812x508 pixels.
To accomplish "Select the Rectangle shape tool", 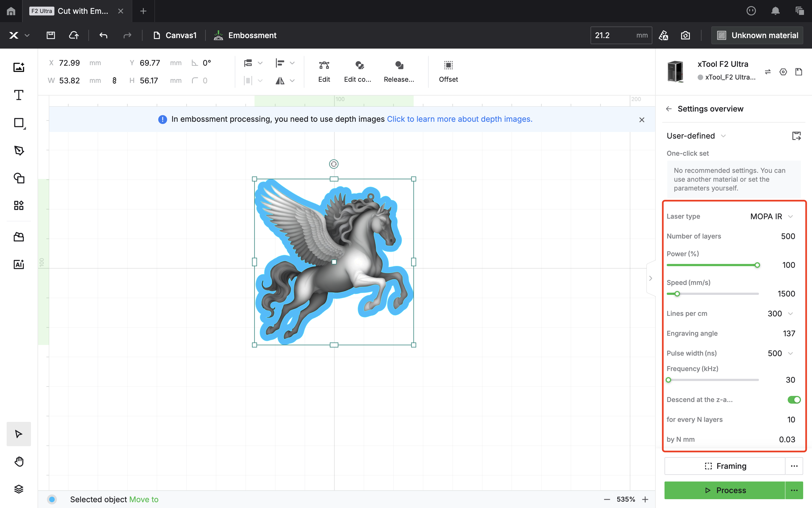I will pyautogui.click(x=19, y=123).
